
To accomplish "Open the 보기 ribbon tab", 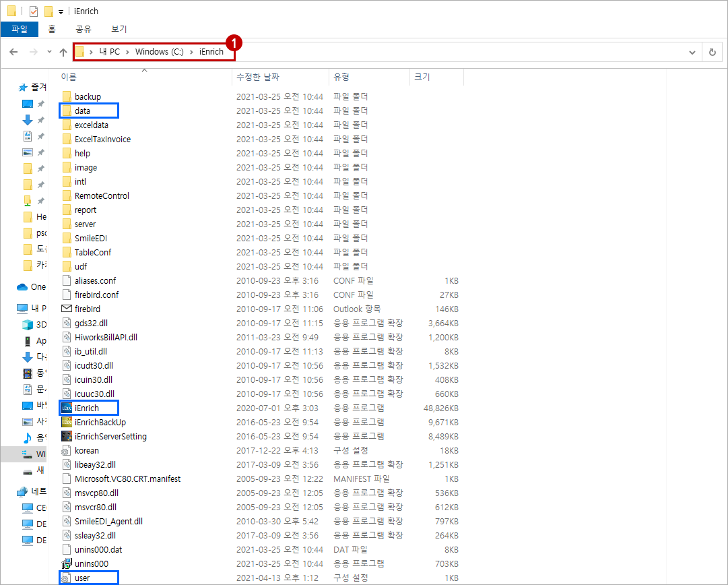I will click(119, 29).
